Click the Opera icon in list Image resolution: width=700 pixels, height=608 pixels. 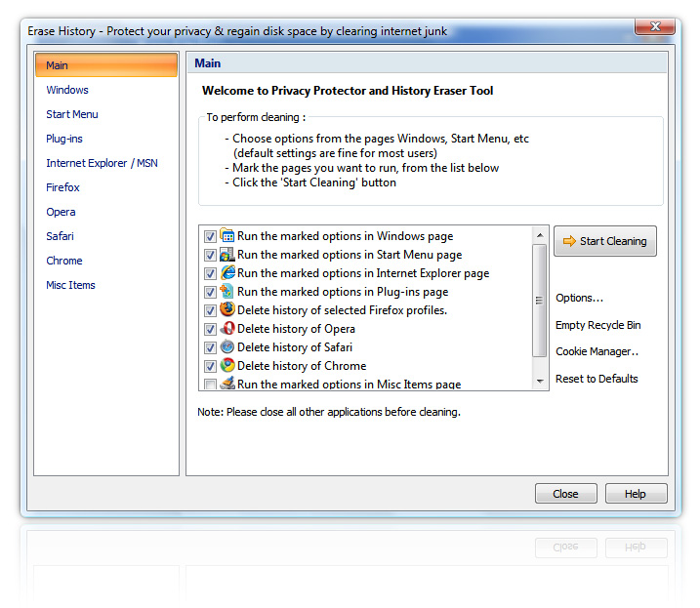click(x=227, y=329)
